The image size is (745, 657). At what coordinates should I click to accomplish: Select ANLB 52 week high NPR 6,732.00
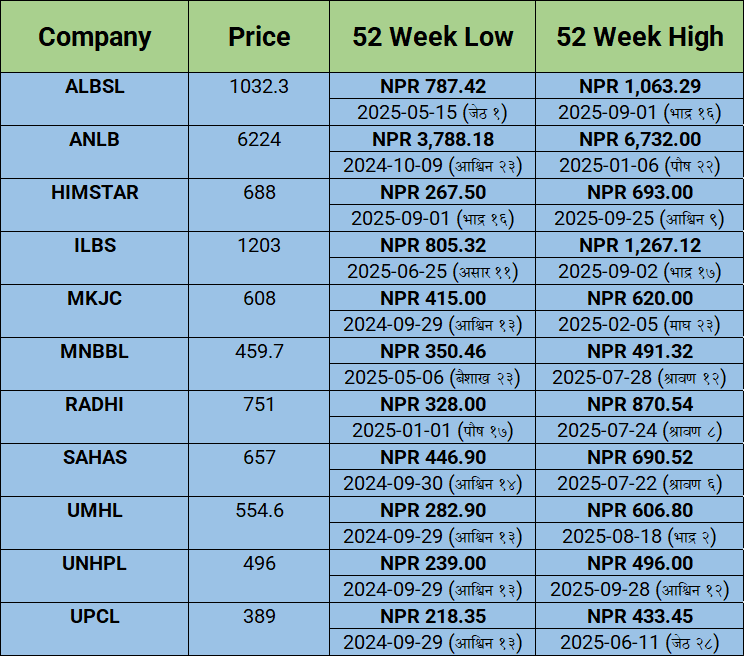coord(640,139)
